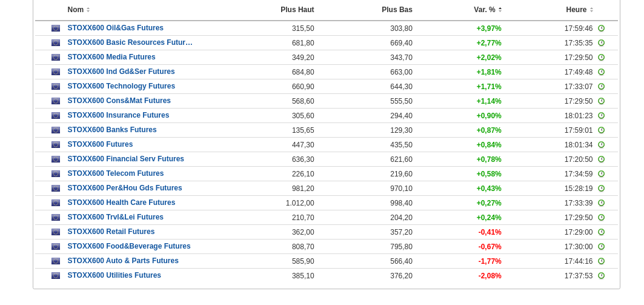Click the flag icon beside STOXX600 Retail Futures
Image resolution: width=644 pixels, height=305 pixels.
tap(56, 232)
